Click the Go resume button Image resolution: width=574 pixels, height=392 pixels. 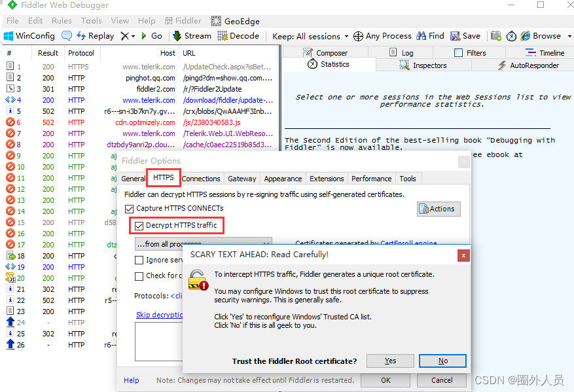pos(152,36)
